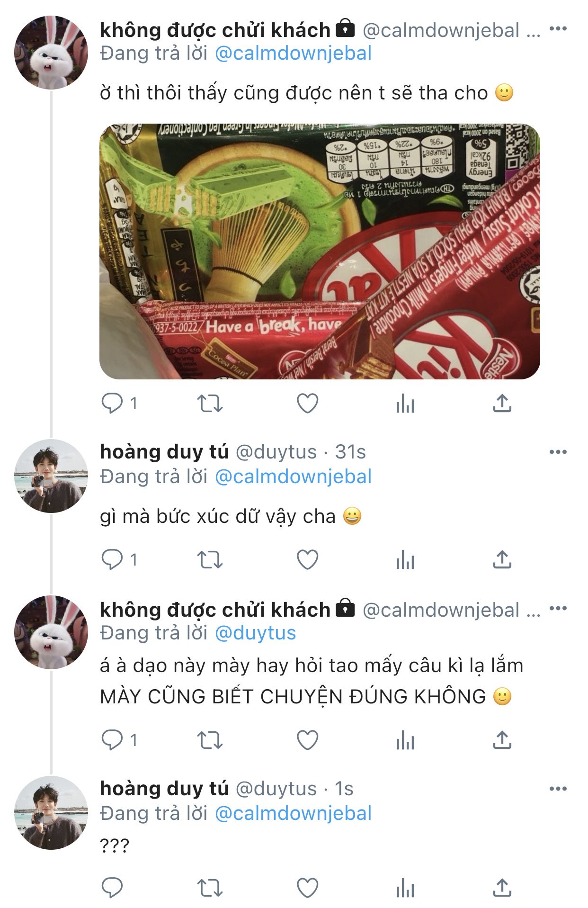The height and width of the screenshot is (908, 588).
Task: Like the KitKat photo tweet
Action: tap(307, 404)
